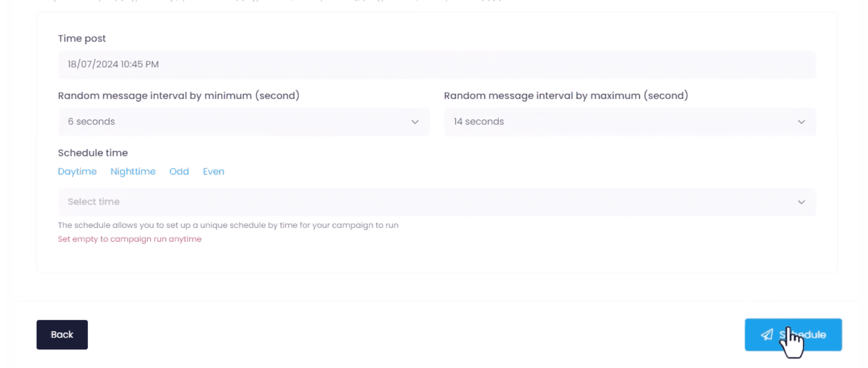
Task: Click the chevron on the maximum interval dropdown
Action: pyautogui.click(x=801, y=122)
